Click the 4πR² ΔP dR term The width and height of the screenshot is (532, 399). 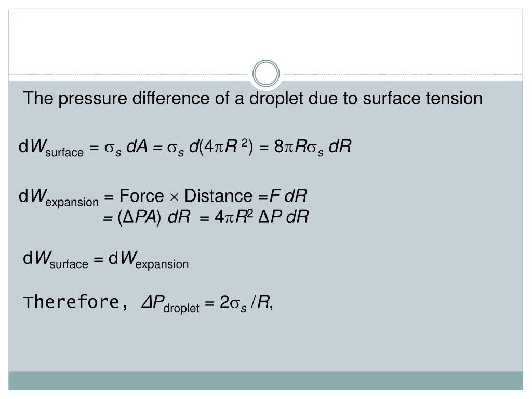[262, 217]
